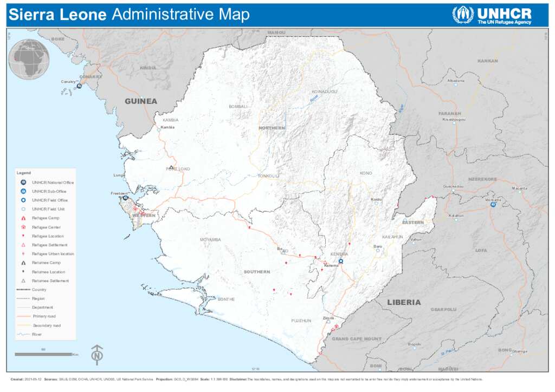Click the "BOMBALI" district label
The image size is (555, 392).
click(238, 107)
